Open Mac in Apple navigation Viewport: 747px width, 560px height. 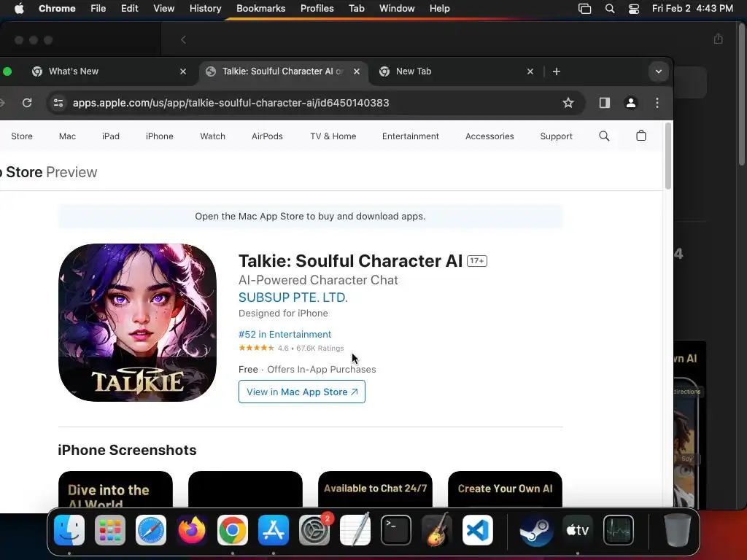tap(67, 136)
